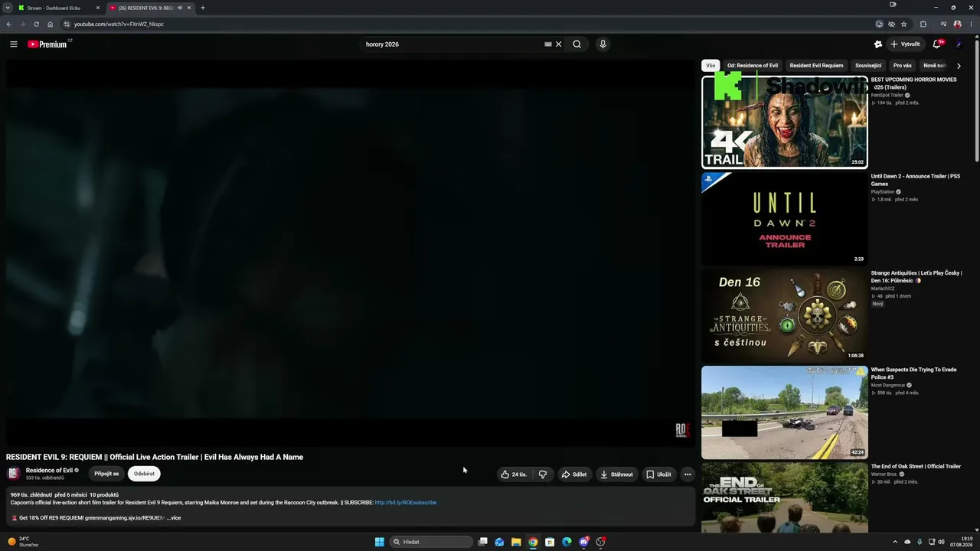Select the Pro vás filter chip
Screen dimensions: 980x551
click(903, 66)
